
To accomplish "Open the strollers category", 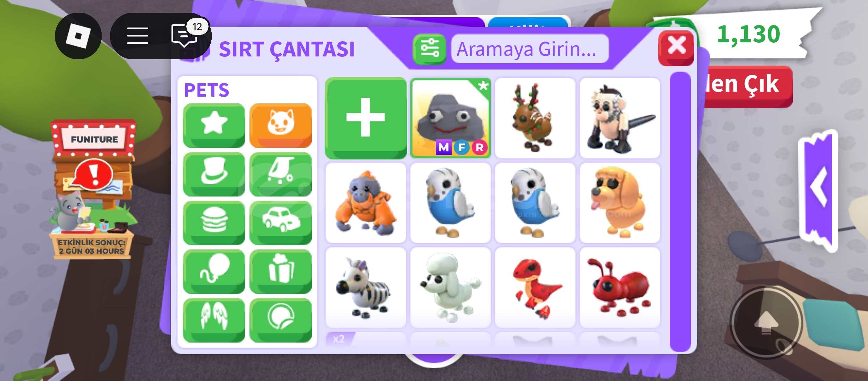I will click(281, 174).
